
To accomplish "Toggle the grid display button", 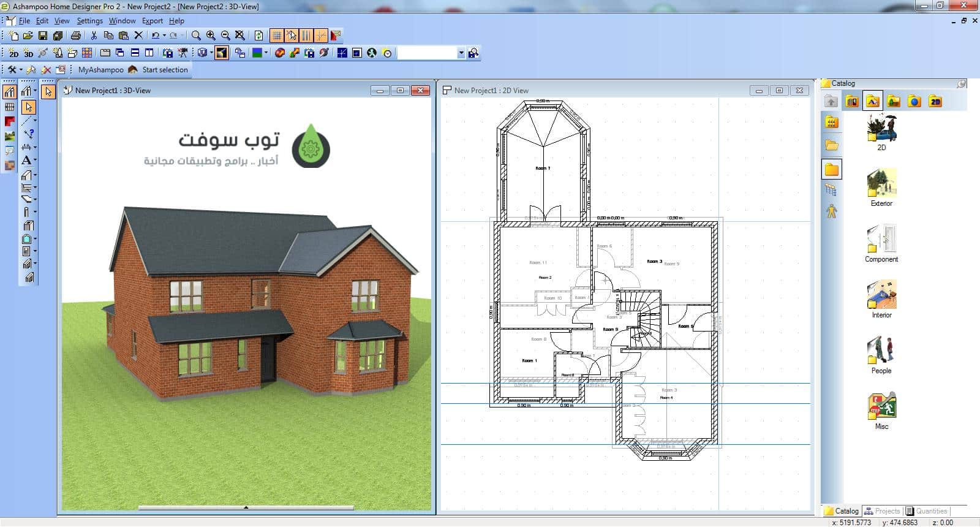I will (x=277, y=36).
